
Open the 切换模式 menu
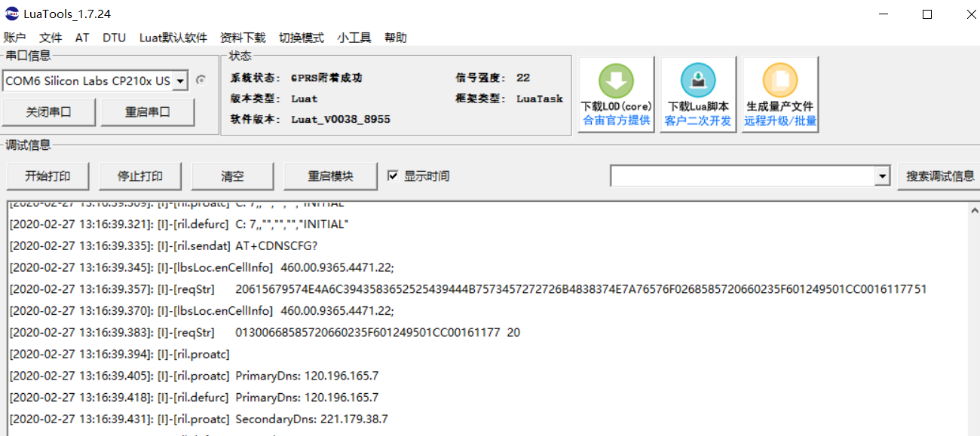click(301, 38)
